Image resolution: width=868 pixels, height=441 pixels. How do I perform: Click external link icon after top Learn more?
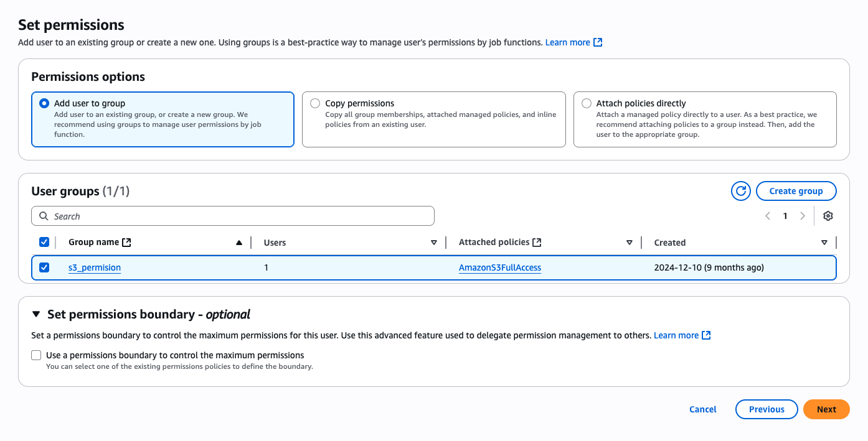point(598,42)
